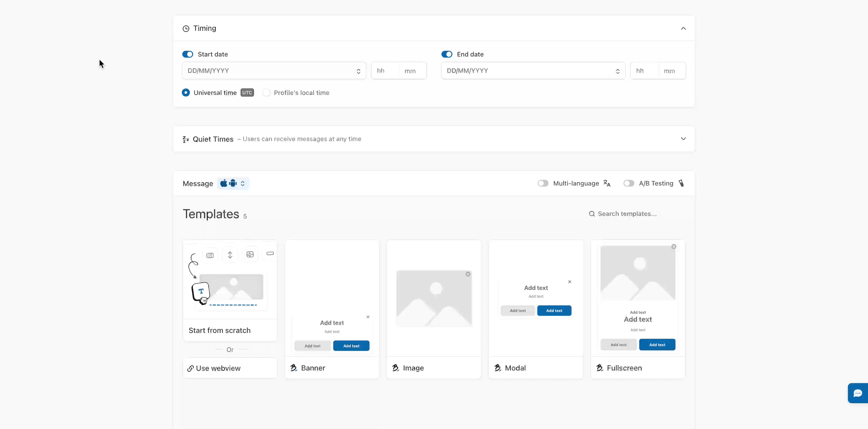Select Profile's local time radio option
The image size is (868, 429).
266,93
